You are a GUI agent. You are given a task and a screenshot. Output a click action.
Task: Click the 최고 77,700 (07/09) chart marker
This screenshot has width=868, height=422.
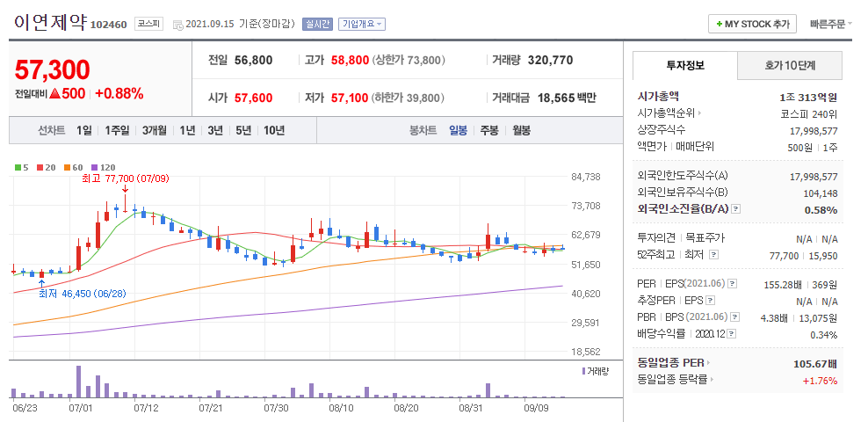pos(125,178)
